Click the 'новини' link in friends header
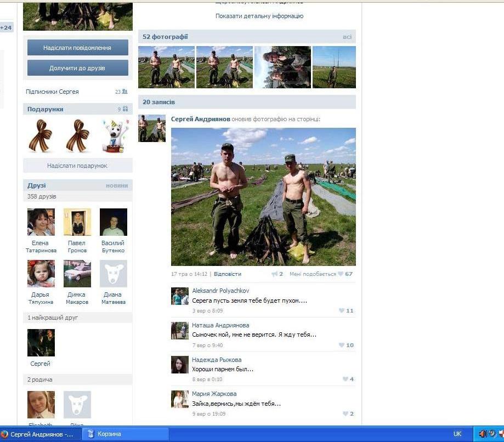This screenshot has width=504, height=442. 117,185
